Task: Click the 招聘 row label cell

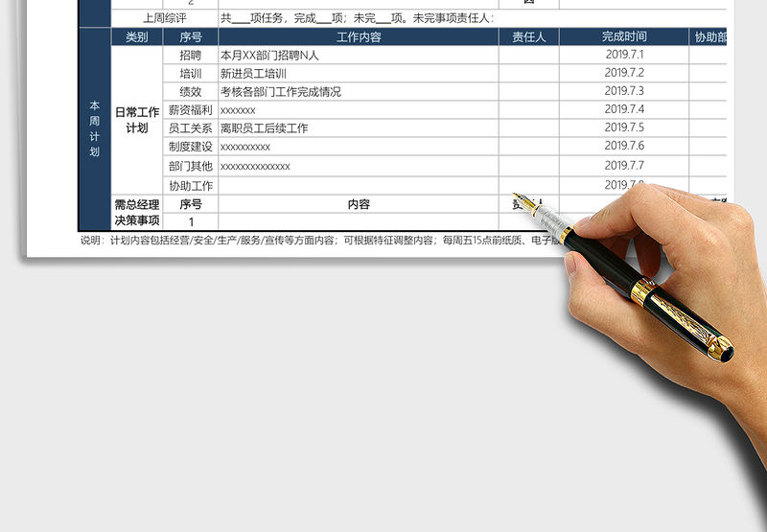Action: (190, 56)
